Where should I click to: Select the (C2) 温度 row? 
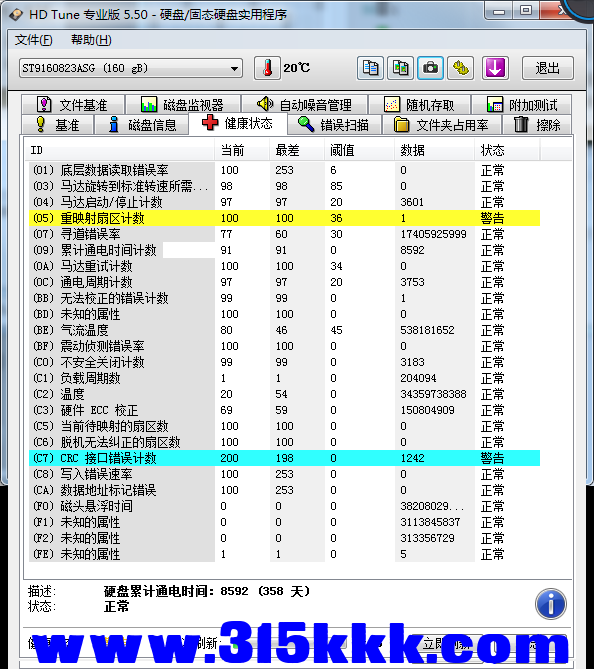tap(284, 394)
